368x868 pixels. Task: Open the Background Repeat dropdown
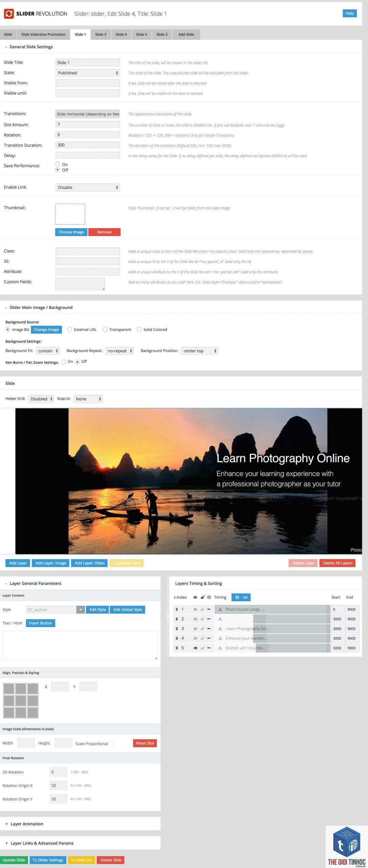[120, 351]
